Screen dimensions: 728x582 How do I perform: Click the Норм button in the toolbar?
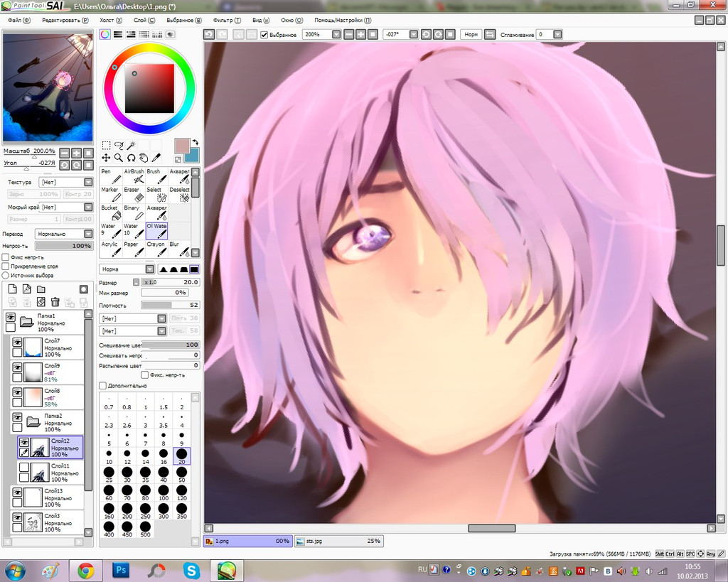471,34
